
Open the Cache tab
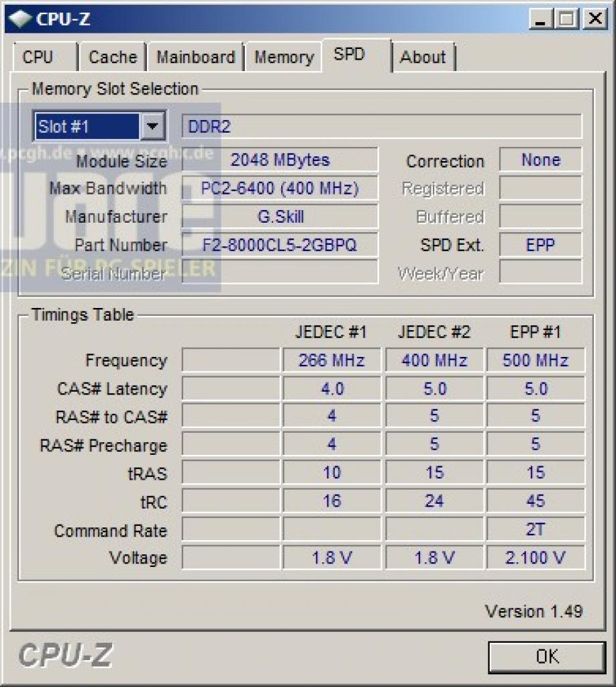point(113,57)
